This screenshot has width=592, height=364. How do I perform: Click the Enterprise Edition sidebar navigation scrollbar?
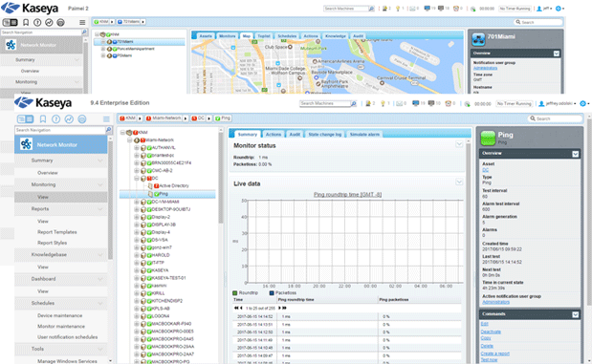click(x=110, y=200)
